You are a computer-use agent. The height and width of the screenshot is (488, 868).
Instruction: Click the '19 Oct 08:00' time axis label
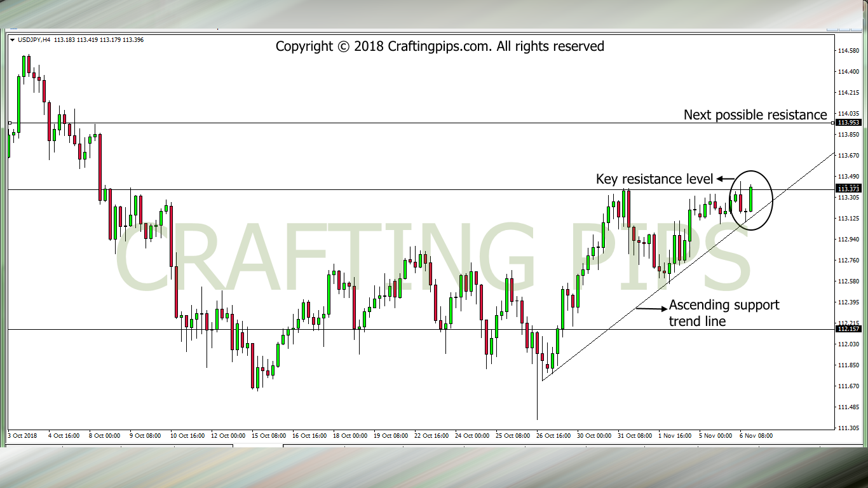[x=391, y=436]
